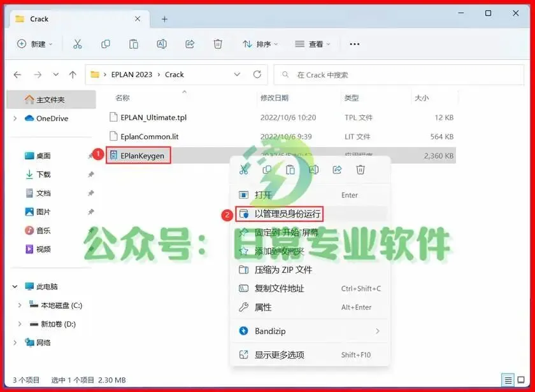Refresh the Crack folder view

[x=257, y=74]
